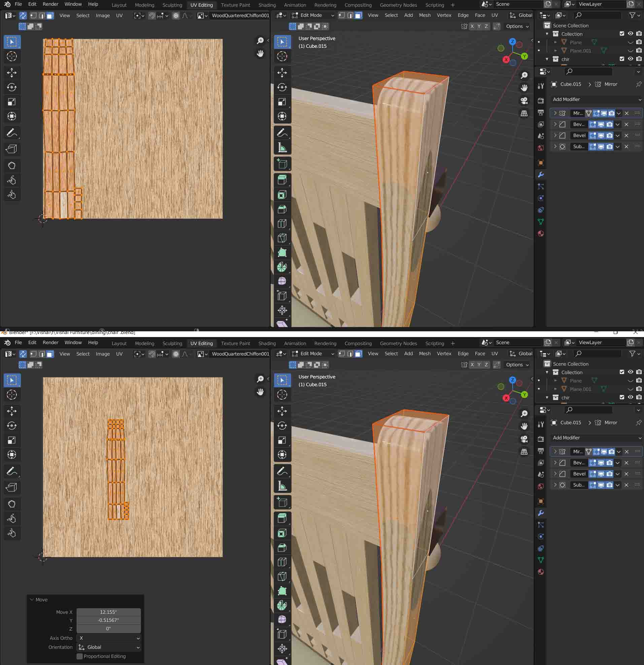The width and height of the screenshot is (644, 665).
Task: Toggle the chir collection checkbox in the outliner
Action: pyautogui.click(x=622, y=59)
